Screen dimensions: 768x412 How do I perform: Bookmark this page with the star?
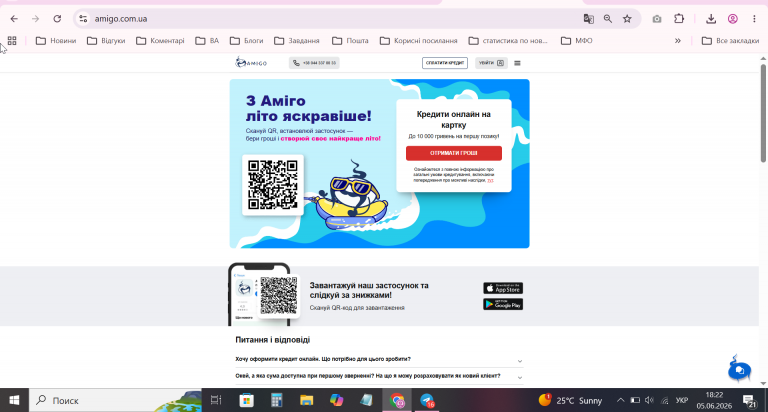click(627, 19)
